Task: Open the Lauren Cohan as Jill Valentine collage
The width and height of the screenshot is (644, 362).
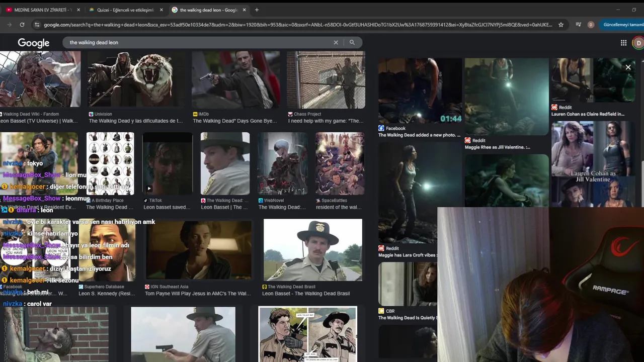Action: tap(593, 163)
